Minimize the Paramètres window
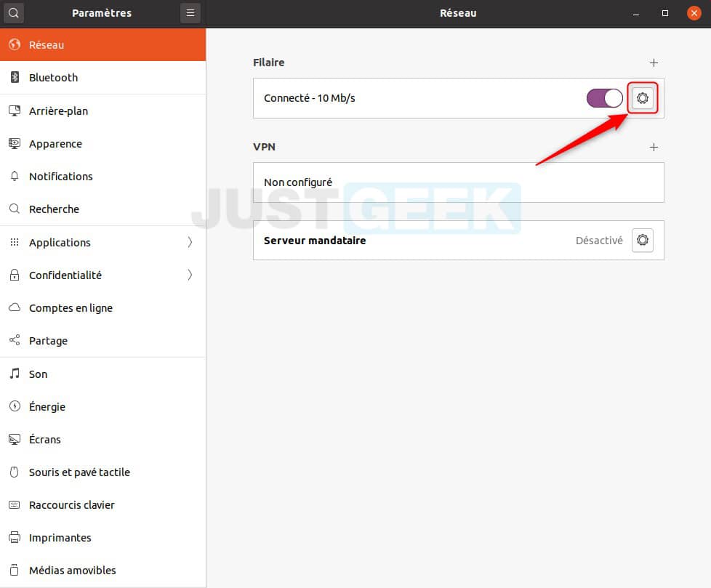The height and width of the screenshot is (588, 711). (x=636, y=14)
